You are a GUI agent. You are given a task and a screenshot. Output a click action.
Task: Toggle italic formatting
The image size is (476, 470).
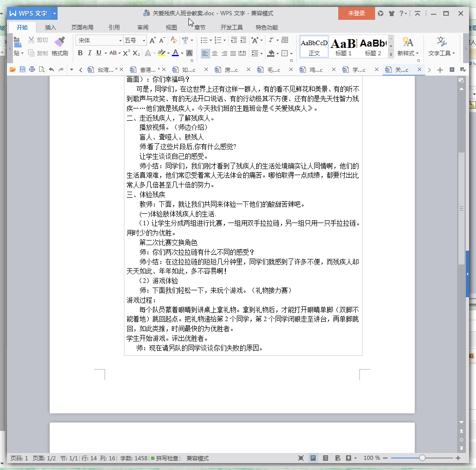pyautogui.click(x=89, y=53)
